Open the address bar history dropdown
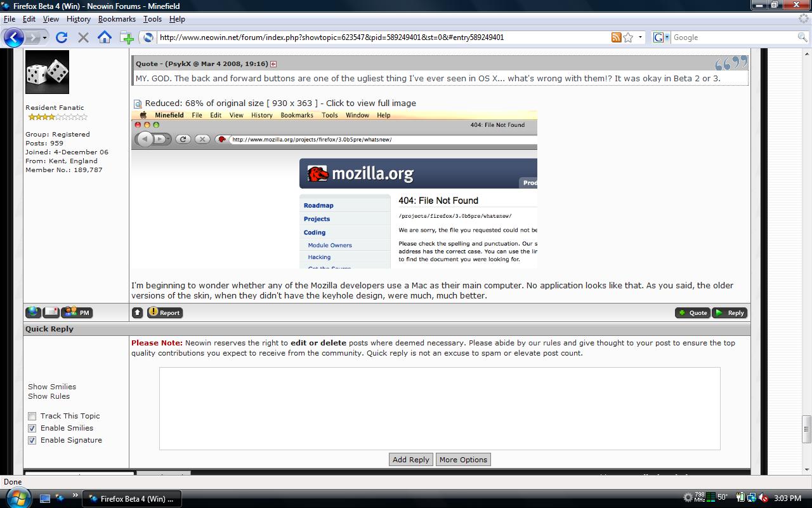The width and height of the screenshot is (812, 508). point(640,37)
